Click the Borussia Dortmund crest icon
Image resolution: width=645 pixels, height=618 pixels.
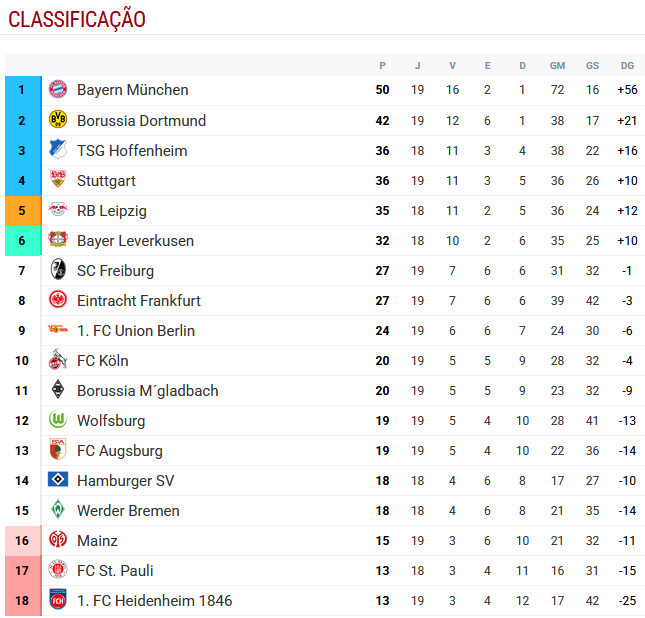(x=58, y=120)
